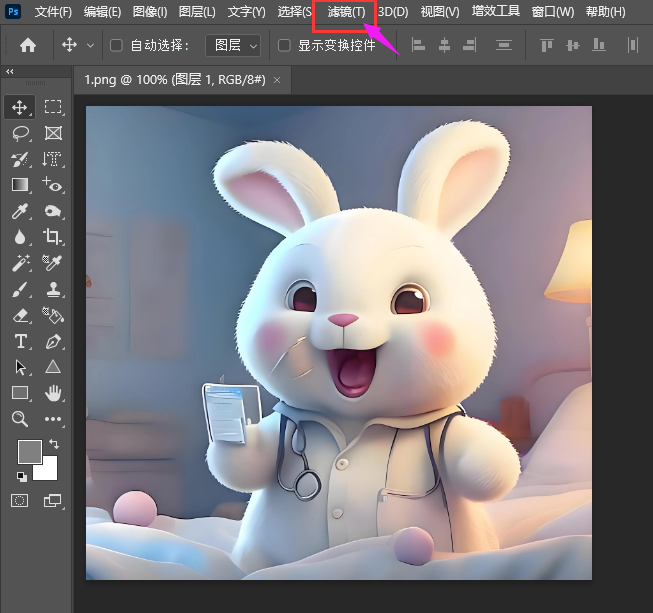
Task: Switch to the 1.png document tab
Action: 174,80
